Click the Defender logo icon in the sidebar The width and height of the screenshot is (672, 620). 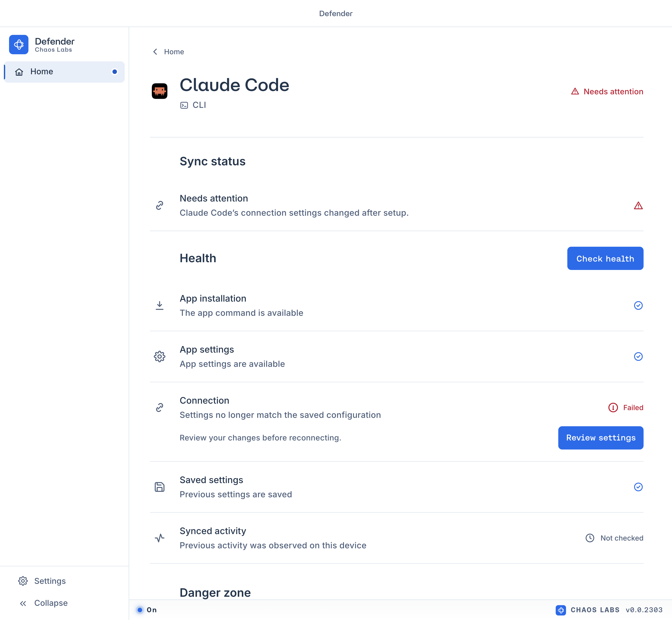[x=19, y=45]
